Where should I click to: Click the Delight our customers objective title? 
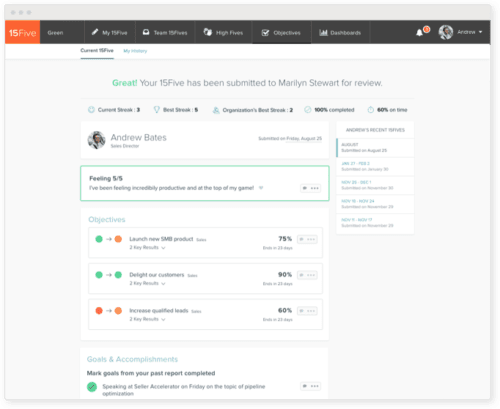point(157,275)
